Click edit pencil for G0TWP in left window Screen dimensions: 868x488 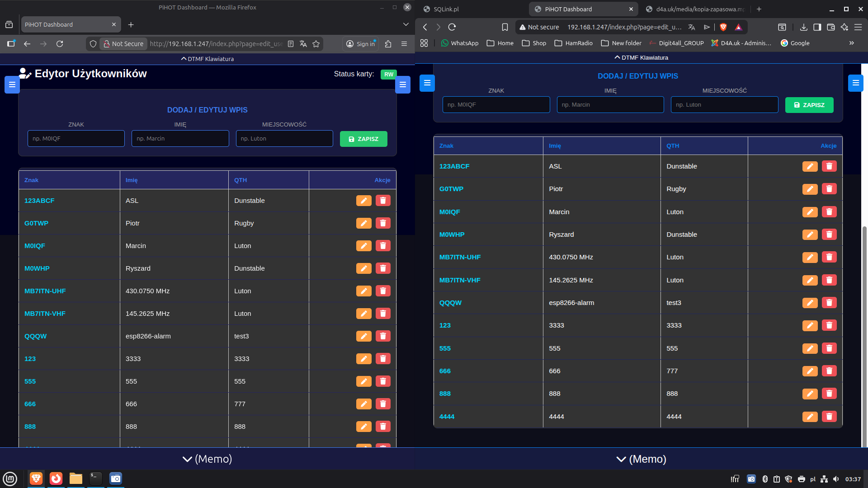click(x=363, y=223)
